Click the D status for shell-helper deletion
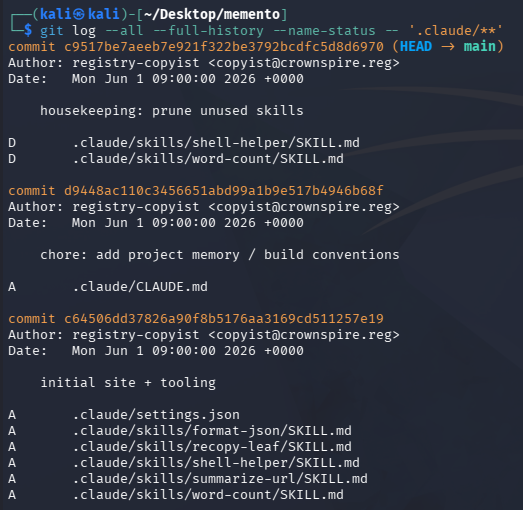This screenshot has width=523, height=510. point(12,143)
